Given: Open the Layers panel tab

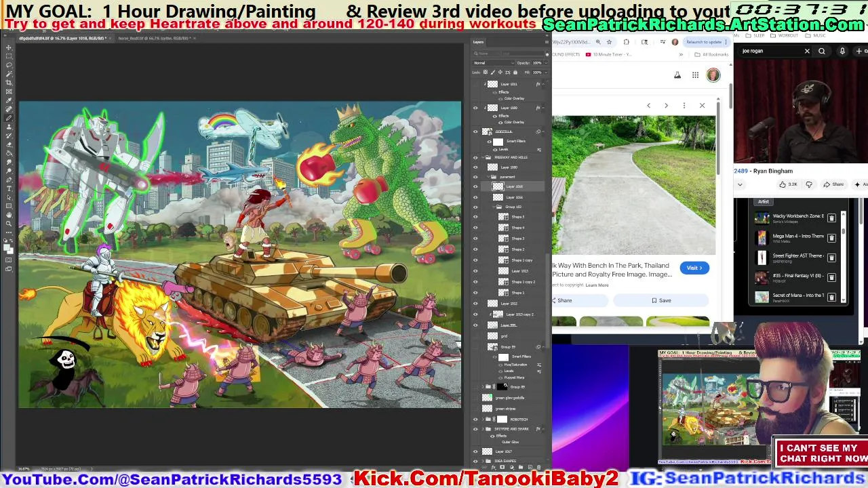Looking at the screenshot, I should tap(479, 42).
